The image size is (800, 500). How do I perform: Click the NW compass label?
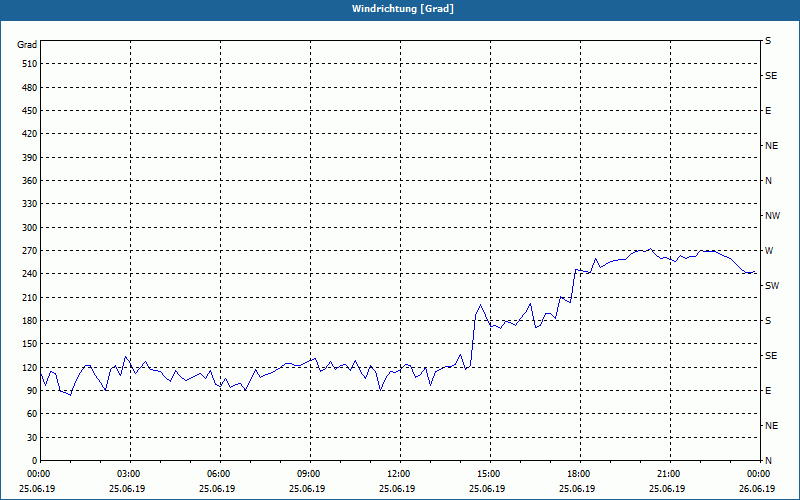tap(772, 216)
